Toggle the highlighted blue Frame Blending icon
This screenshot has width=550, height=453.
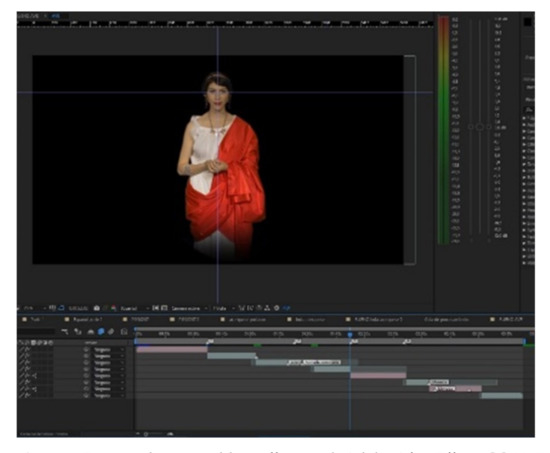point(101,331)
